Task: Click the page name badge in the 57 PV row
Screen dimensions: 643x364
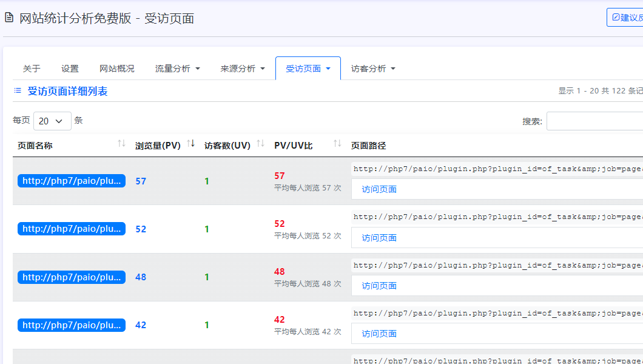Action: coord(72,181)
